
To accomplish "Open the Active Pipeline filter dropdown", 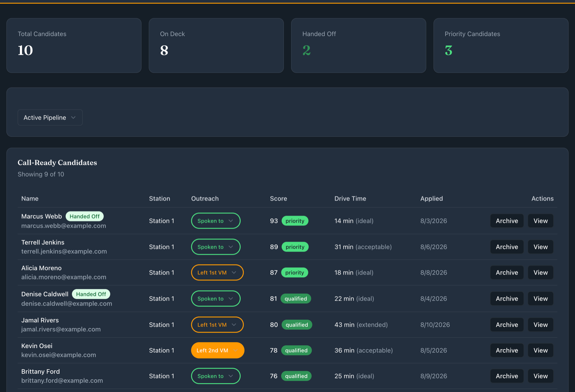I will point(50,117).
